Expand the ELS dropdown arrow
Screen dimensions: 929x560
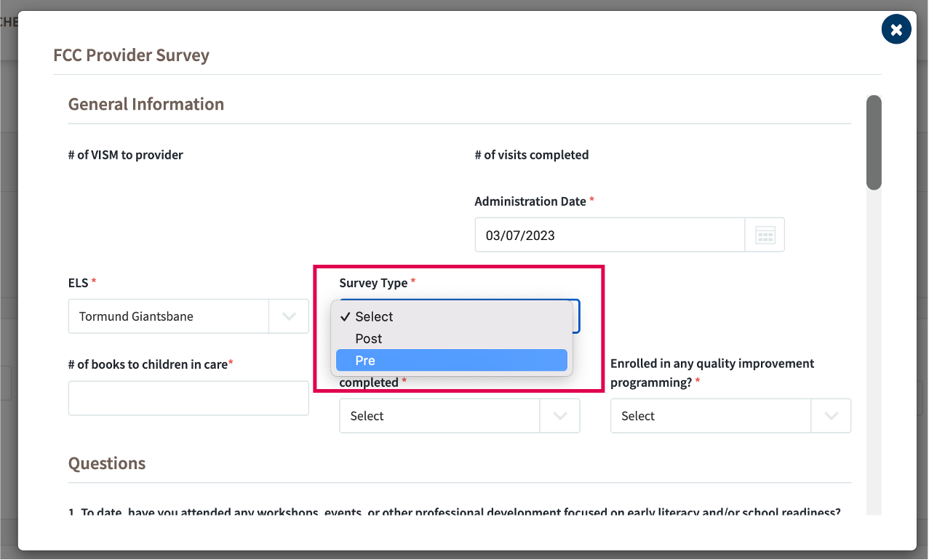[x=289, y=316]
